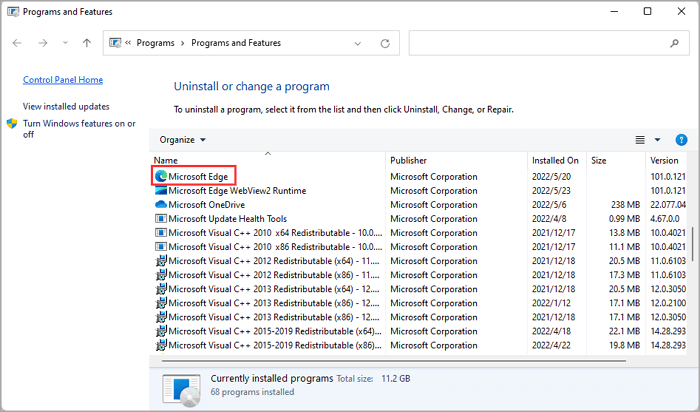The width and height of the screenshot is (700, 412).
Task: Click the blue Help question mark icon
Action: (x=681, y=140)
